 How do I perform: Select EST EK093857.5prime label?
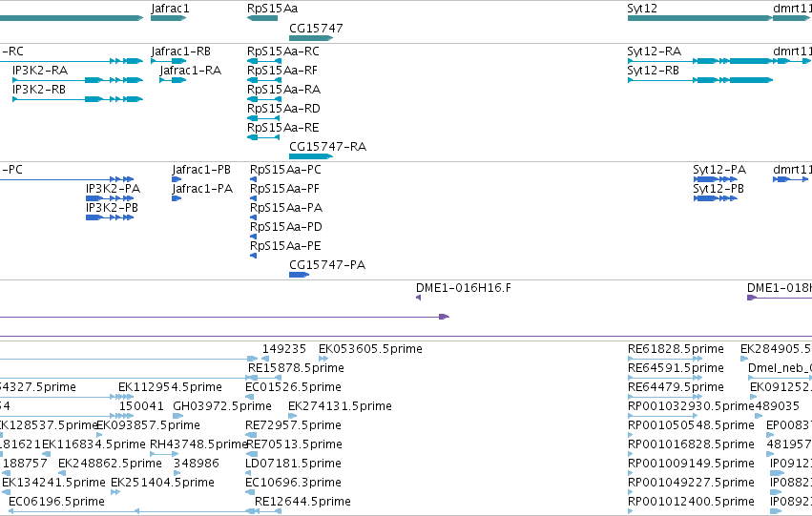(148, 426)
